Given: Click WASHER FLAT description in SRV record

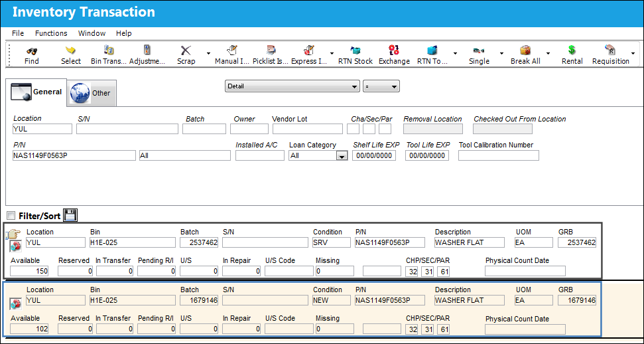Looking at the screenshot, I should coord(470,242).
